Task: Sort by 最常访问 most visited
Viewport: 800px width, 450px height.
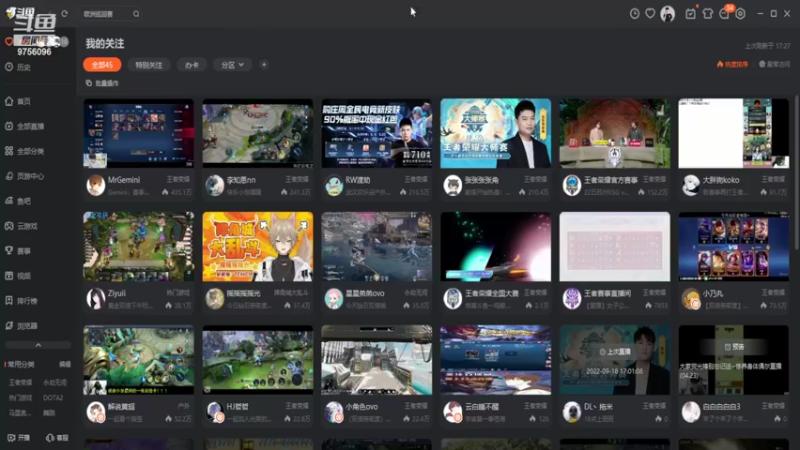Action: (774, 64)
